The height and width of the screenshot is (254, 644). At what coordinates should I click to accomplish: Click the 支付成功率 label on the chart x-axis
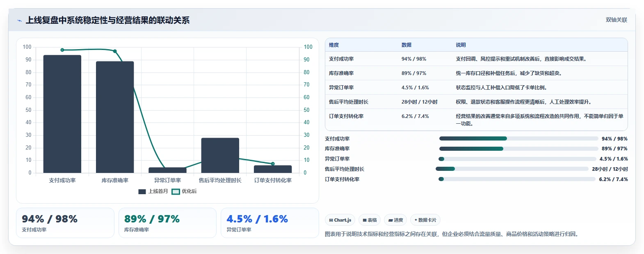coord(62,180)
